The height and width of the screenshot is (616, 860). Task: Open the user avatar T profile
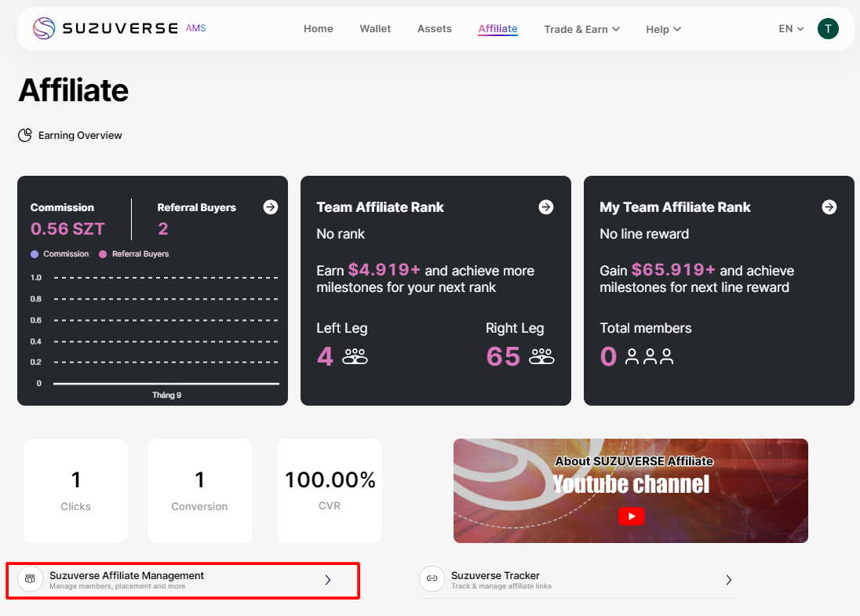[828, 29]
